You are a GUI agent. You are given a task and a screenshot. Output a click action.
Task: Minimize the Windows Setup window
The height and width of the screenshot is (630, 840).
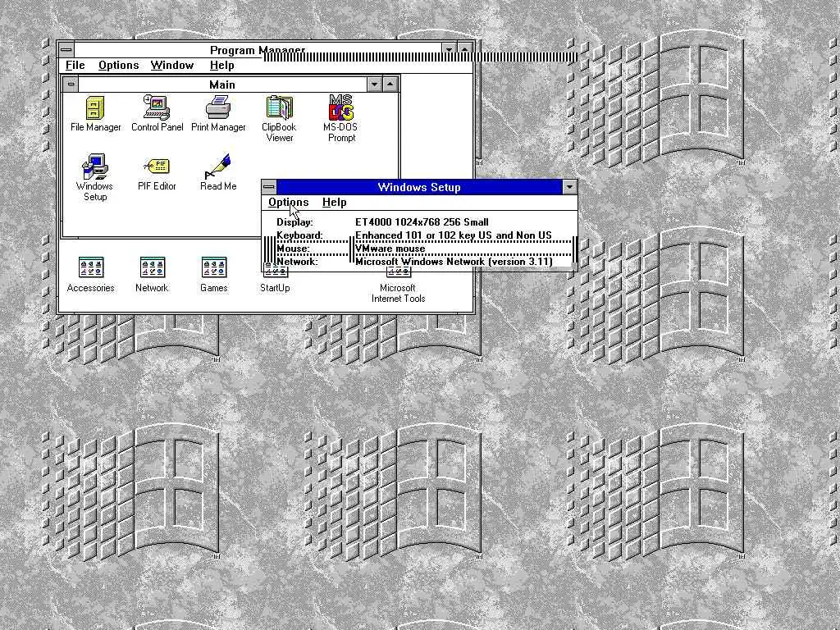click(569, 187)
